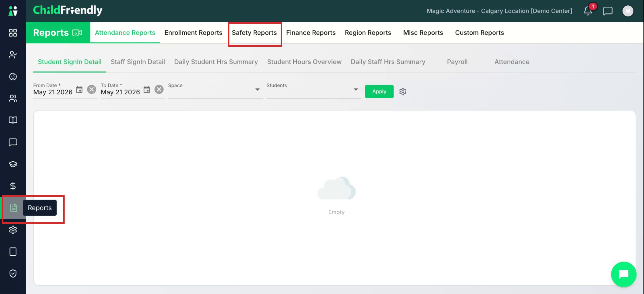Switch to Safety Reports tab
The width and height of the screenshot is (644, 294).
254,33
